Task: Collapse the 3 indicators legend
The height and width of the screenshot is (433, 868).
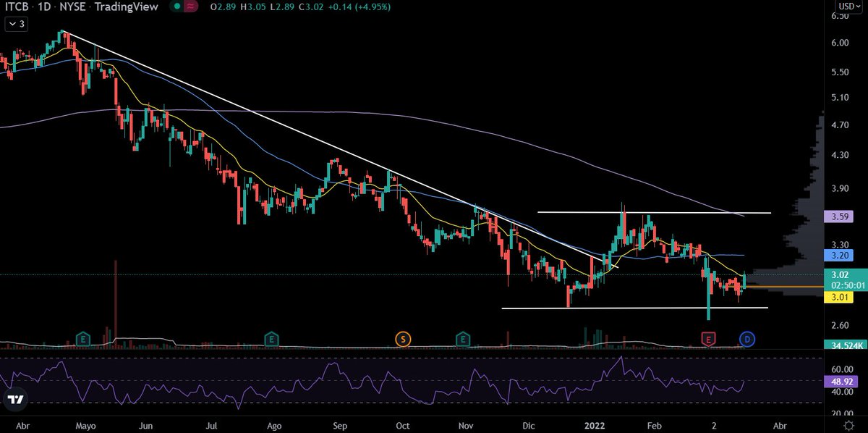Action: (x=14, y=24)
